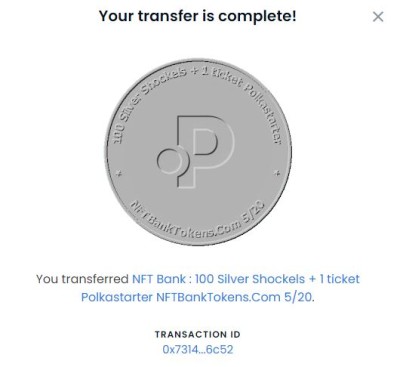This screenshot has width=400, height=367.
Task: Open the 'Polkastarter NFTBankTokens.Com 5/20' link line
Action: pos(197,297)
